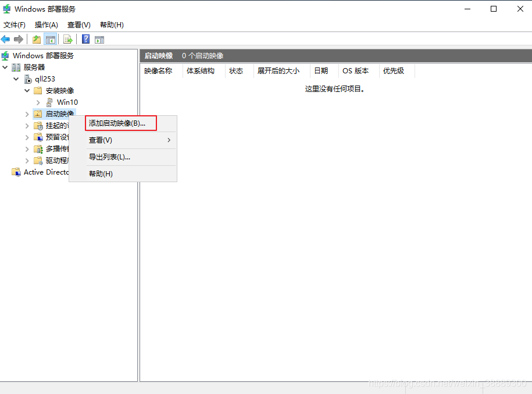This screenshot has height=394, width=532.
Task: Open the 操作(A) menu in menu bar
Action: tap(46, 25)
